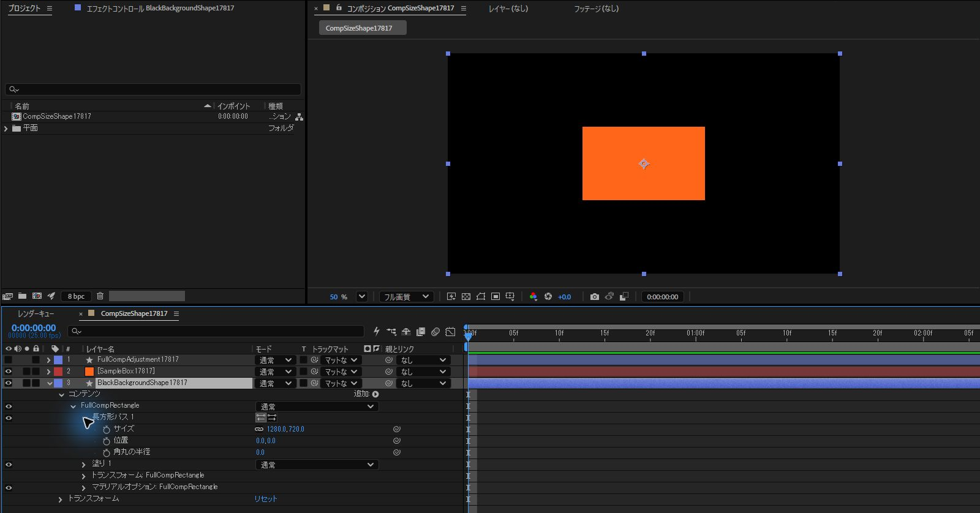Toggle visibility of 塗り 1 fill
The height and width of the screenshot is (513, 980).
(x=9, y=465)
